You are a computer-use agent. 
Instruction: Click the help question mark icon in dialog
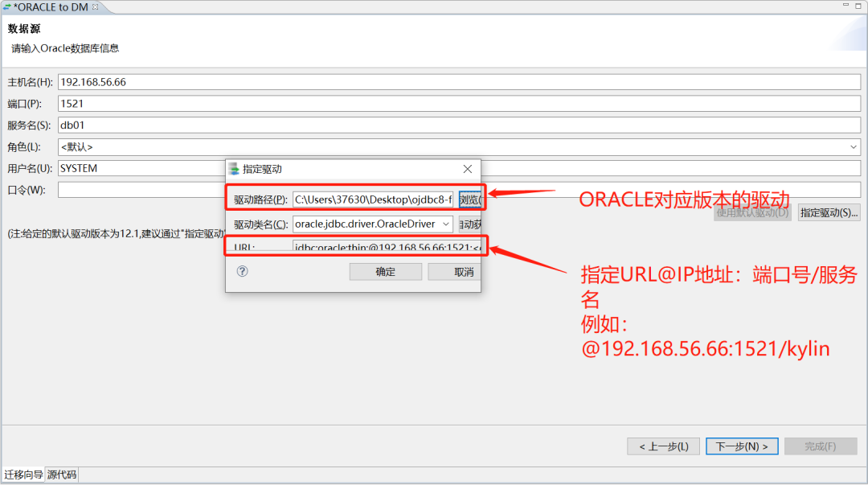click(243, 271)
